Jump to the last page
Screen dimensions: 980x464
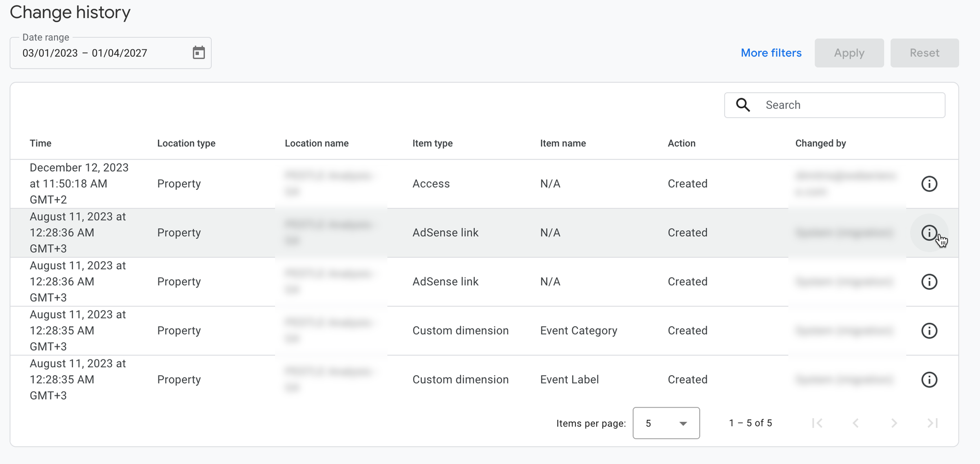coord(932,423)
